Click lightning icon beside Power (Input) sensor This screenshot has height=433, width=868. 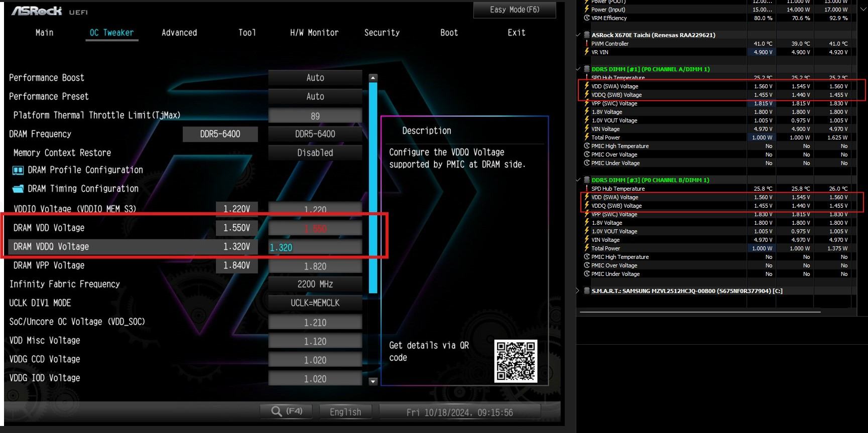coord(586,10)
